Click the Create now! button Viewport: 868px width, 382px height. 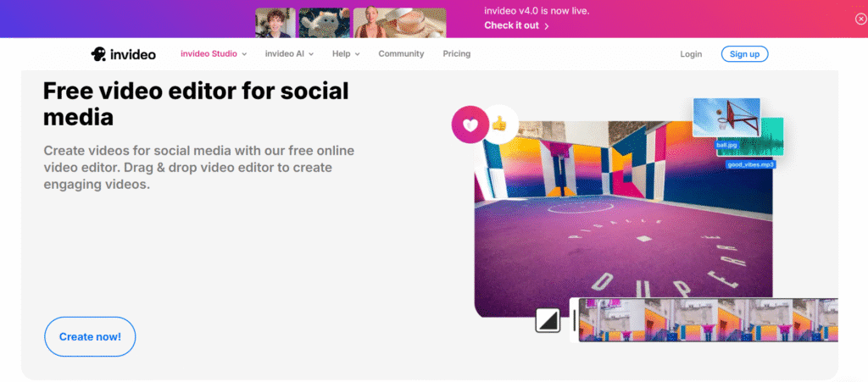coord(90,336)
